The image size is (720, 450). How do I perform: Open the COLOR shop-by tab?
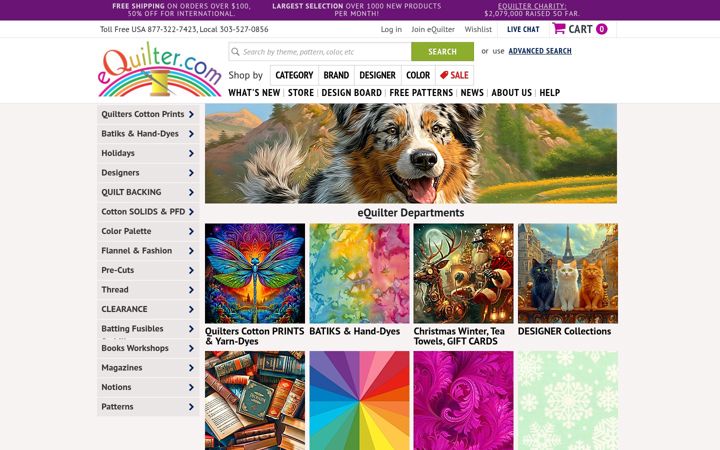pyautogui.click(x=418, y=75)
